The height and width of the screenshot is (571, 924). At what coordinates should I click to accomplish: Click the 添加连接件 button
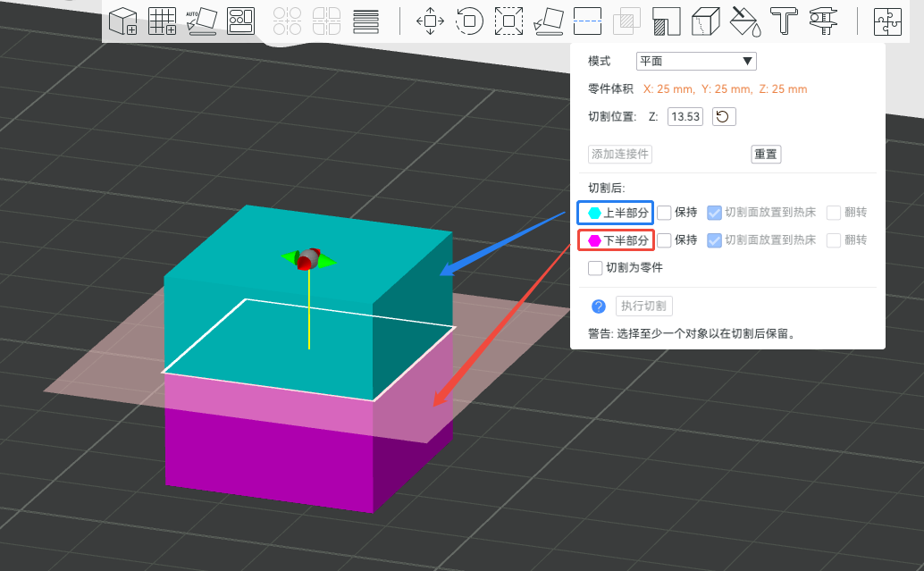click(x=620, y=155)
